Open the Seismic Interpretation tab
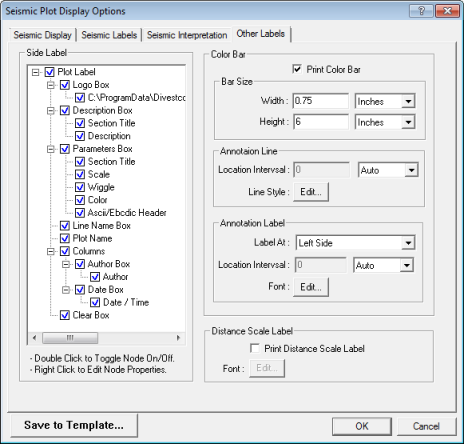Screen dimensions: 464x444 tap(187, 35)
